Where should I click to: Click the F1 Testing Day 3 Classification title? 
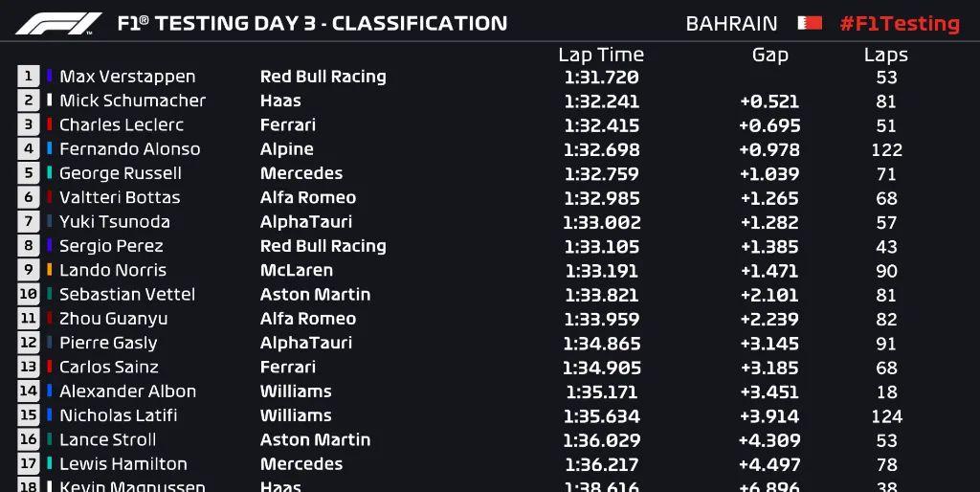pos(313,24)
